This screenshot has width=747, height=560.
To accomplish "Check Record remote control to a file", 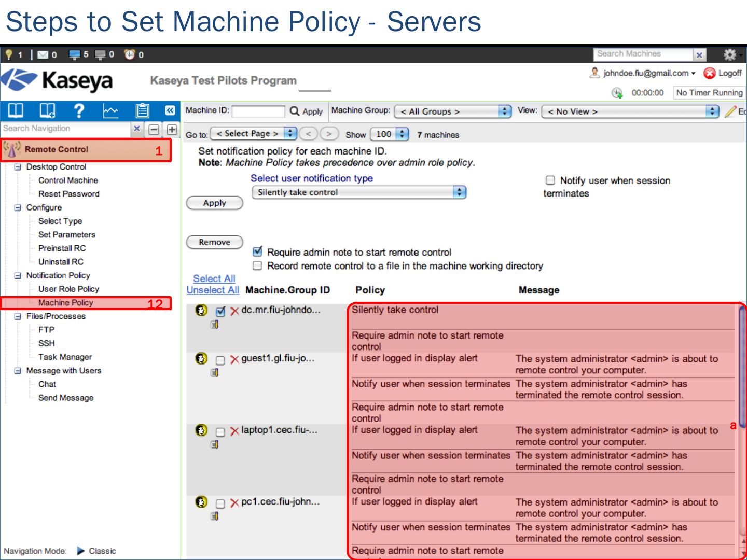I will click(257, 265).
